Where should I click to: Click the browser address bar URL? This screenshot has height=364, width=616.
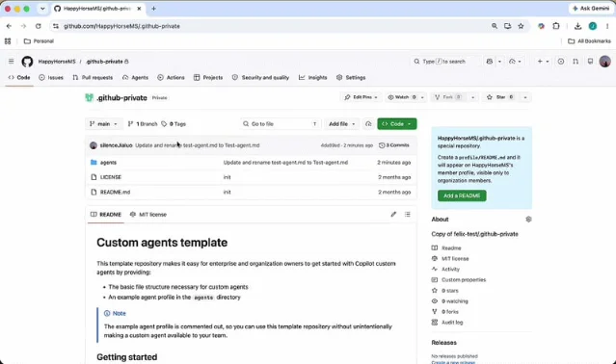(121, 26)
